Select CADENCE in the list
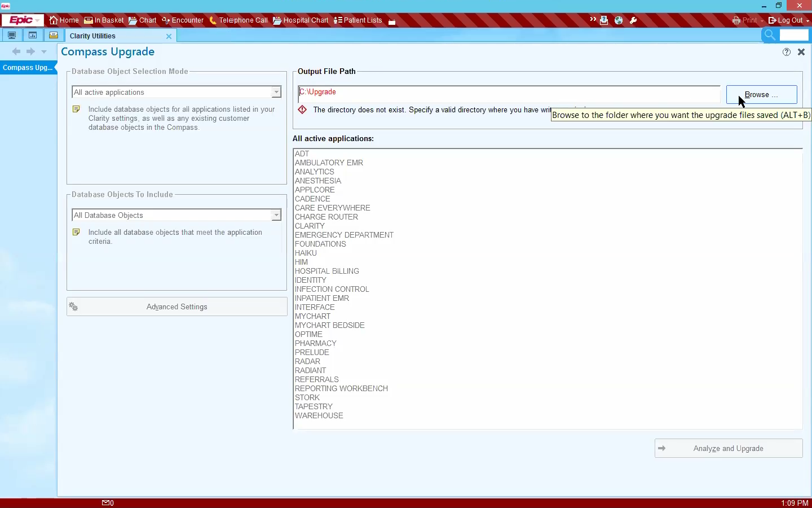The image size is (812, 508). [x=312, y=199]
